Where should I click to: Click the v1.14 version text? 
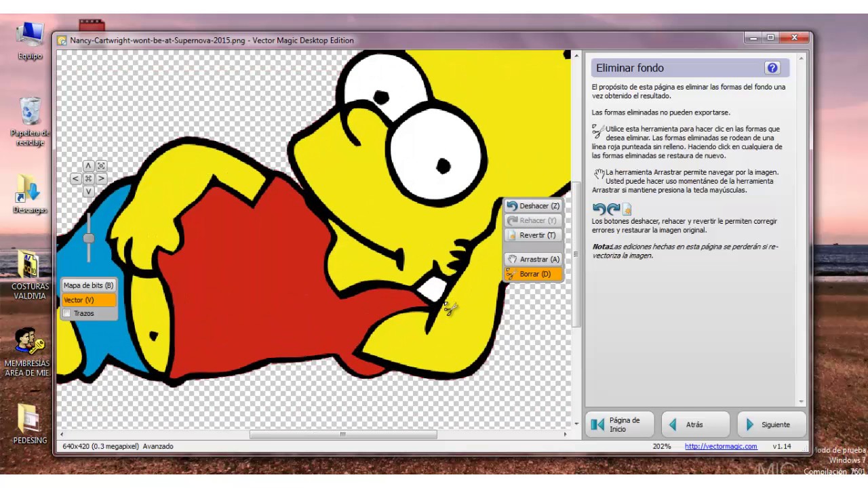[782, 447]
